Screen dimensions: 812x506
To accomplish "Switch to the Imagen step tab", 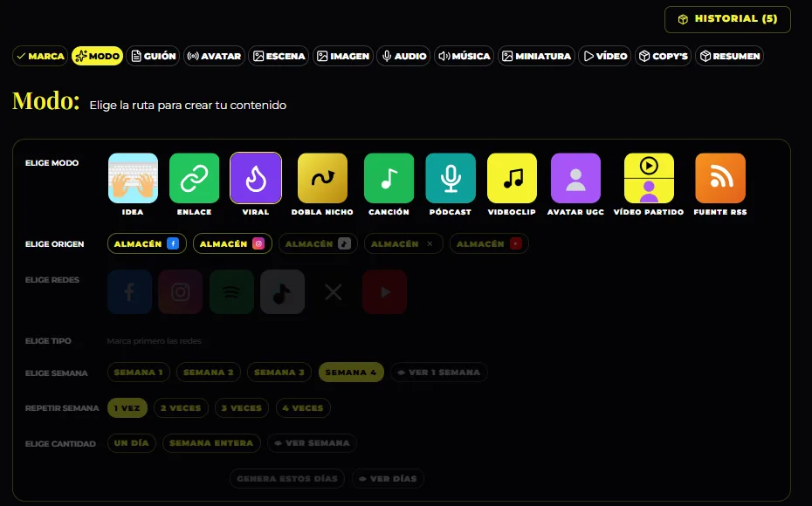I will tap(343, 56).
